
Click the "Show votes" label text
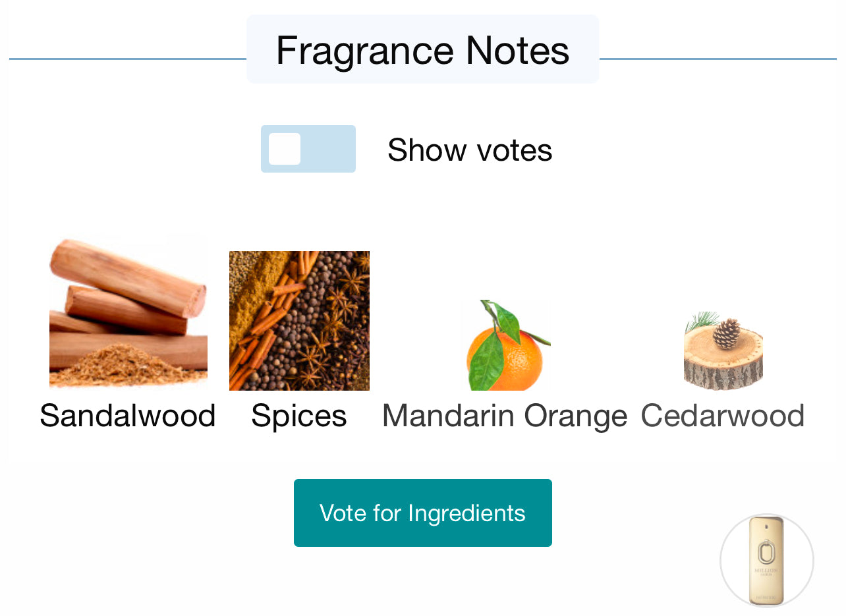(469, 150)
